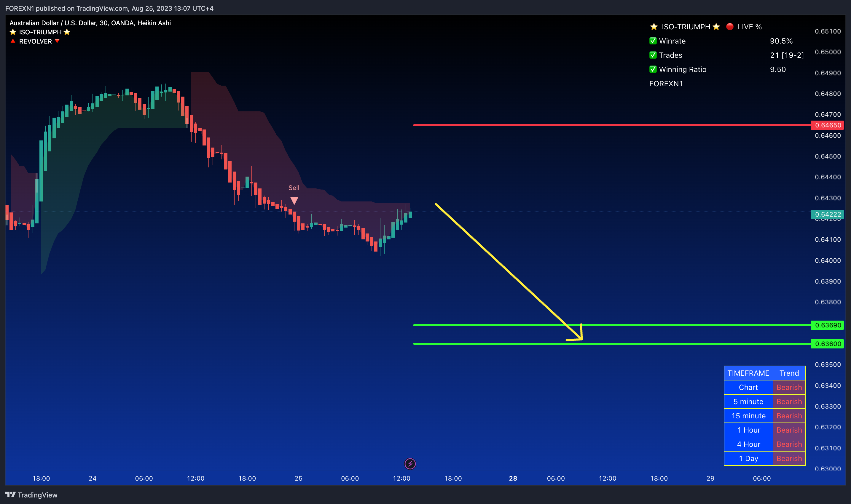This screenshot has width=851, height=504.
Task: Click the REVOLVER indicator legend name
Action: coord(35,41)
